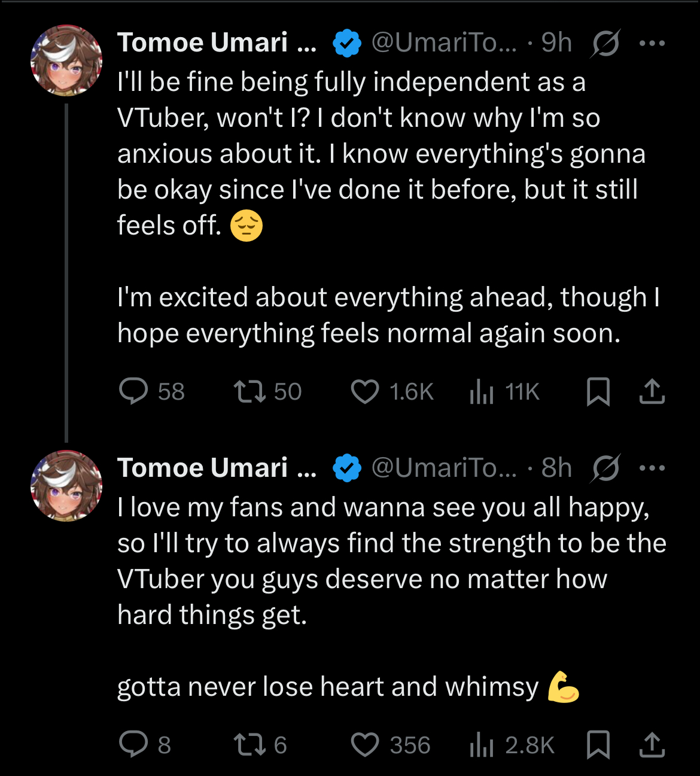Repost the second tweet with 6 reposts

(249, 744)
